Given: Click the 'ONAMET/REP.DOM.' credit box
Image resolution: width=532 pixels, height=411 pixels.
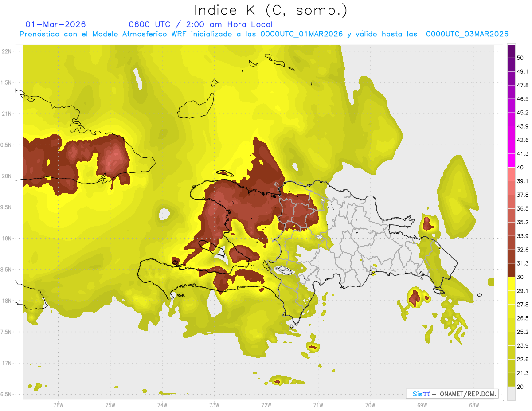Looking at the screenshot, I should pos(452,394).
